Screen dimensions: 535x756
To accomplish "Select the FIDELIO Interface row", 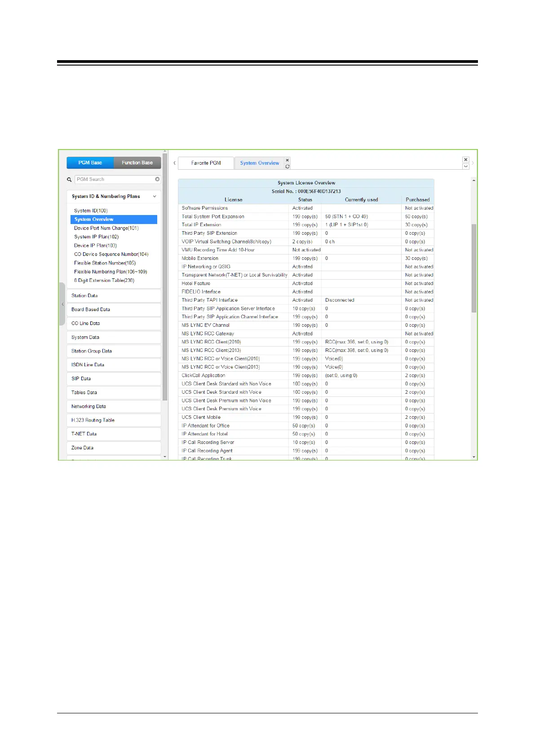I will coord(306,292).
